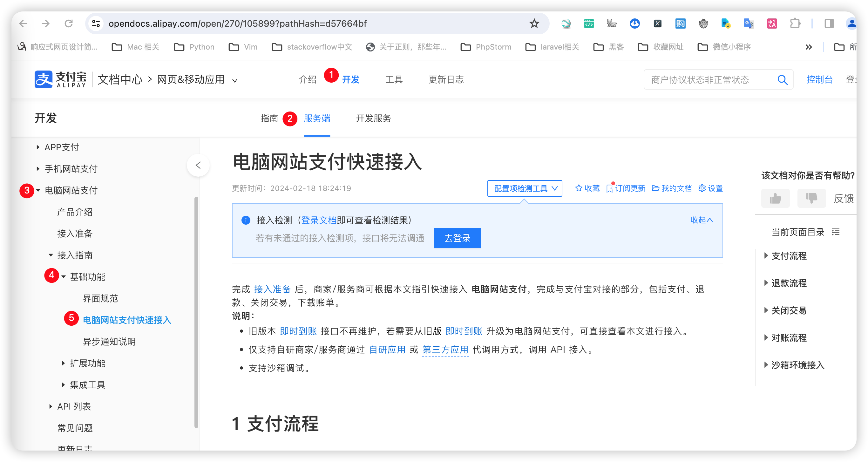Reload the page with refresh icon

coord(69,24)
